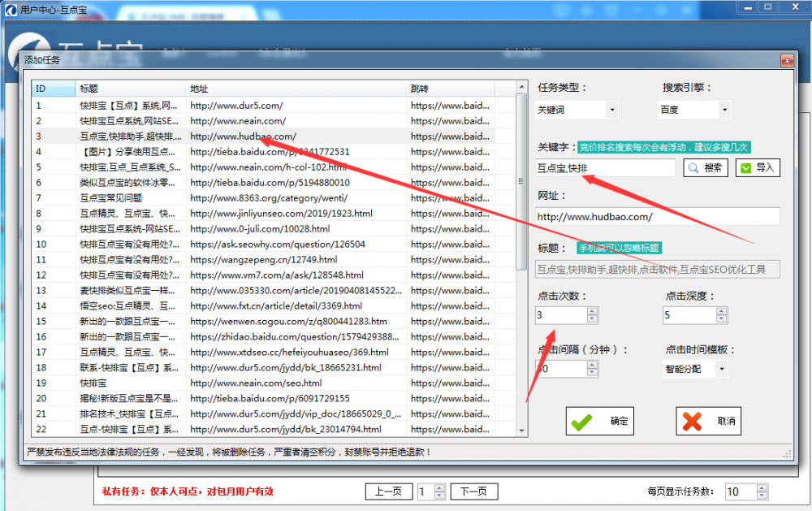Cancel the dialog with 取消 button
The image size is (812, 511).
pyautogui.click(x=708, y=421)
